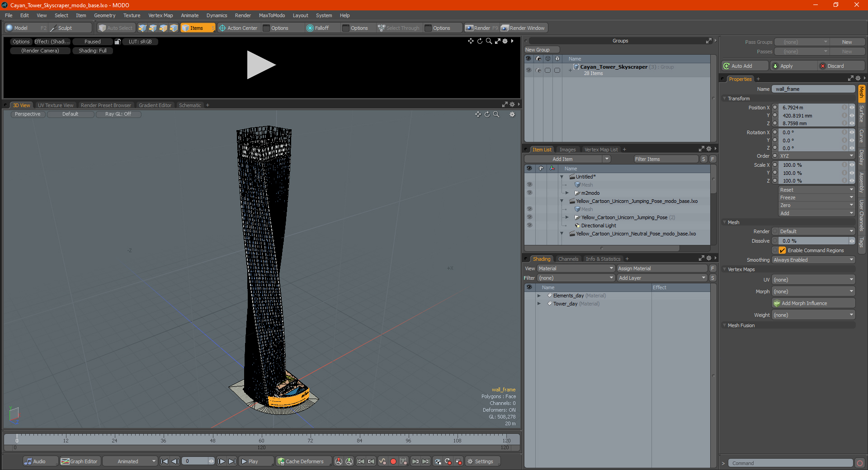This screenshot has width=868, height=470.
Task: Click the 3D viewport pan move icon
Action: tap(478, 114)
